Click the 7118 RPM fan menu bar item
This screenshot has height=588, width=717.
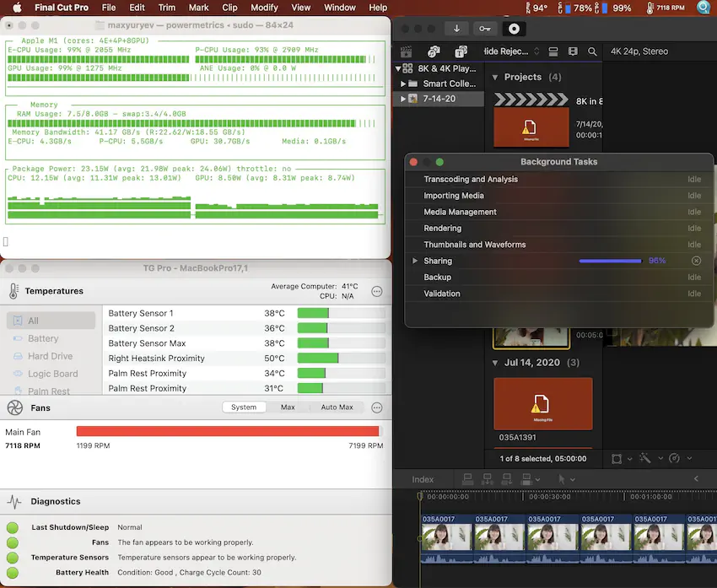(666, 8)
